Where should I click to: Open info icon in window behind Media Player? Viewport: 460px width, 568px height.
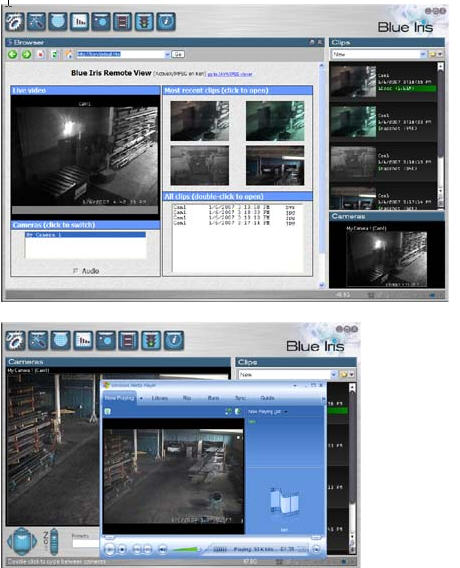tap(174, 341)
